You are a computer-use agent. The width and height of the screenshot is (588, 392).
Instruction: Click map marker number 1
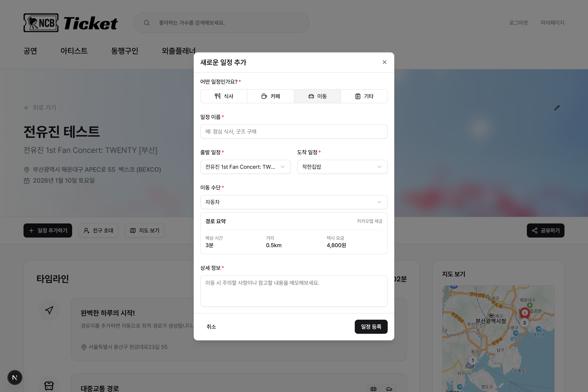[473, 360]
